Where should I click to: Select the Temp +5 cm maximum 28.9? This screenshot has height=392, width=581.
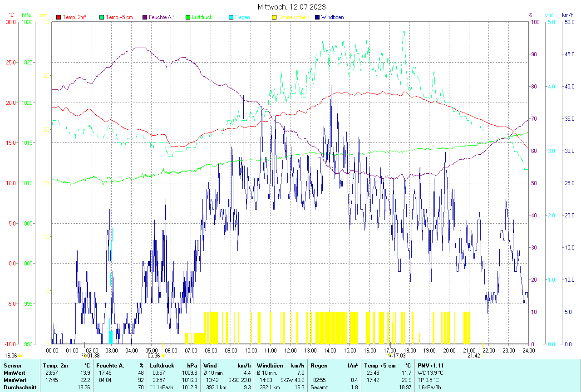tap(406, 380)
